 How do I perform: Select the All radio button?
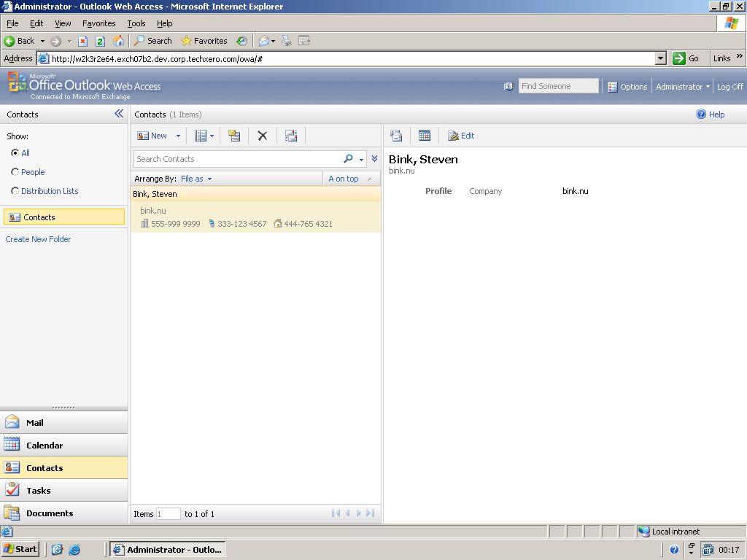(x=15, y=153)
